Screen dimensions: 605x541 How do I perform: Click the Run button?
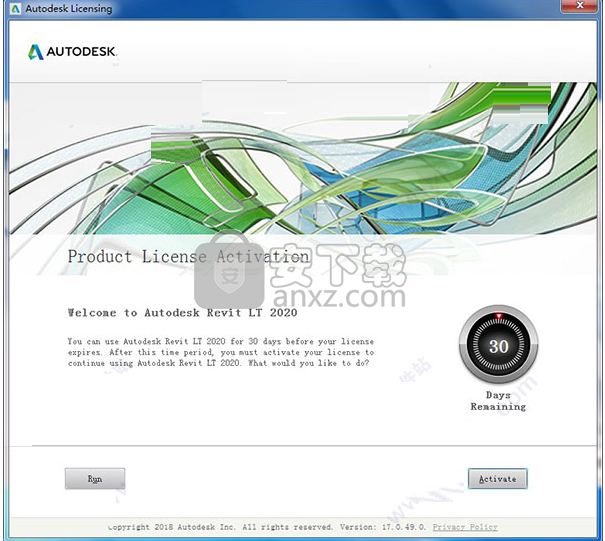click(x=95, y=478)
